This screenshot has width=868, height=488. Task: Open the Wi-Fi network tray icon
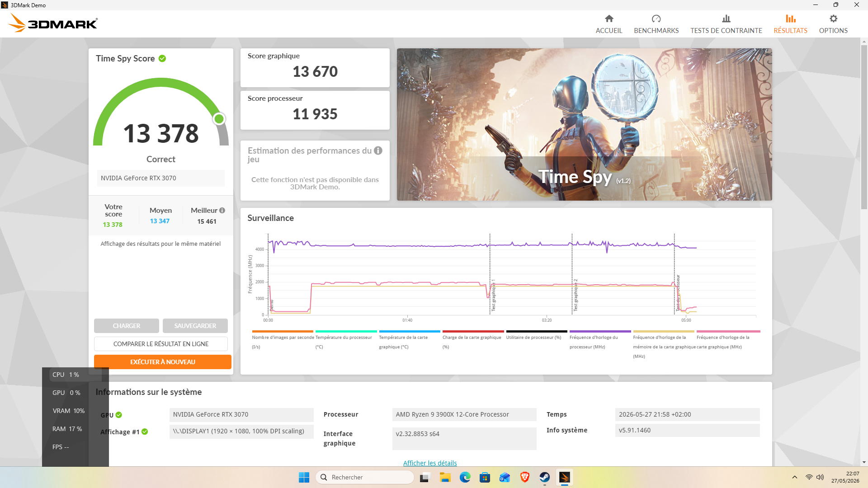(809, 477)
